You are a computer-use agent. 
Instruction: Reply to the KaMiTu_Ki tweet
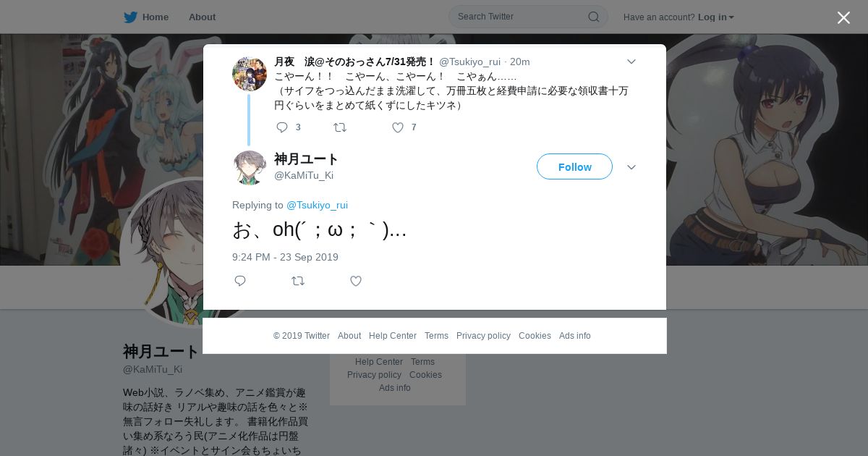(x=240, y=281)
